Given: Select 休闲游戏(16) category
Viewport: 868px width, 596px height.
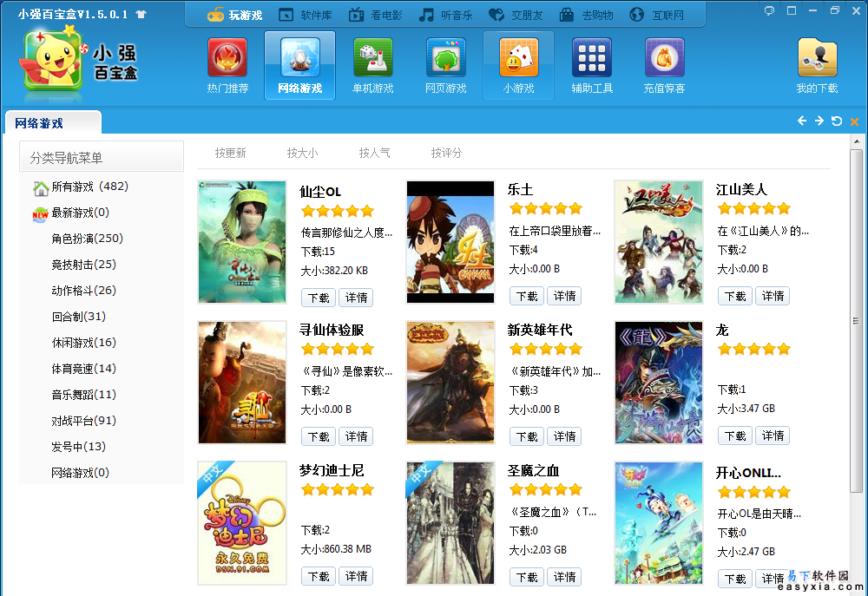Looking at the screenshot, I should pyautogui.click(x=83, y=343).
